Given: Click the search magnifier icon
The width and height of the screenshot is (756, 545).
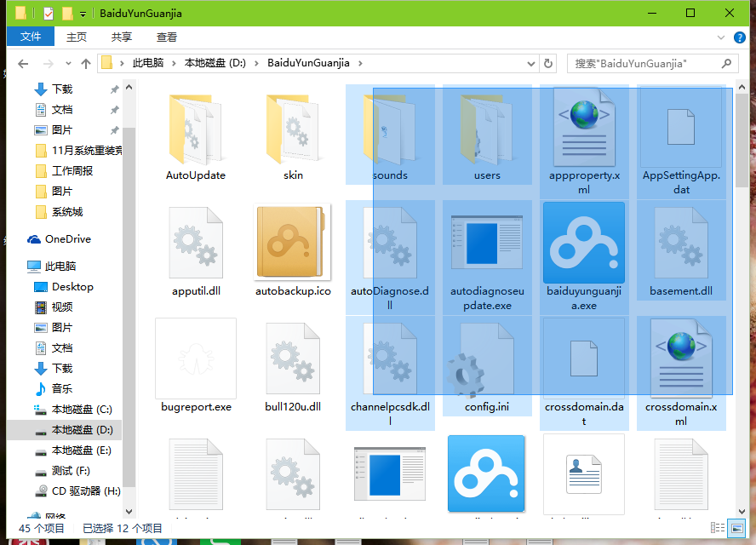Looking at the screenshot, I should (x=726, y=63).
